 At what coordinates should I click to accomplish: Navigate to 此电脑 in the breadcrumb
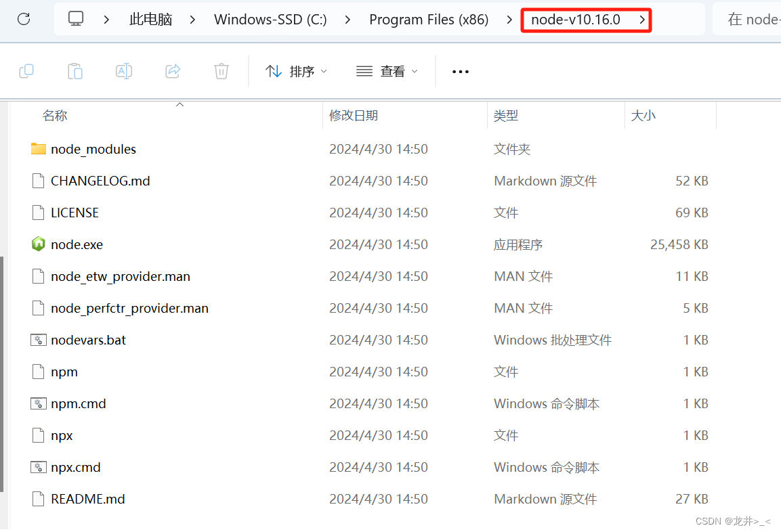[150, 20]
